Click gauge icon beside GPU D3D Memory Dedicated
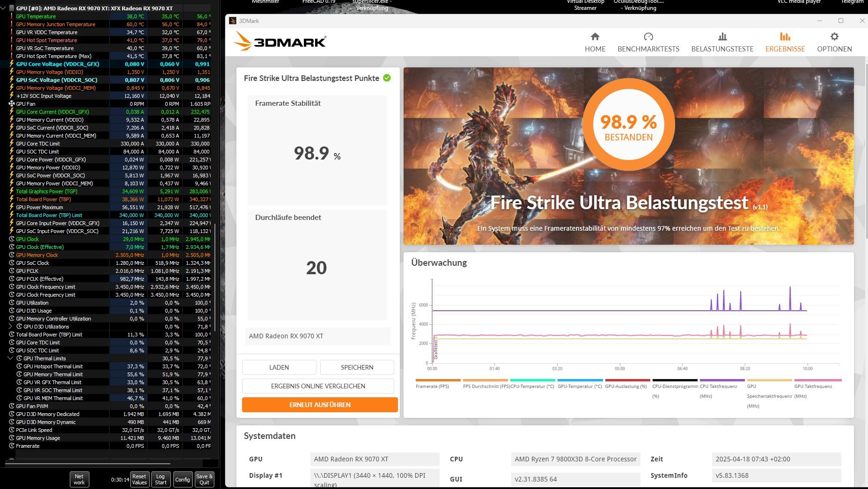The height and width of the screenshot is (489, 868). [12, 414]
